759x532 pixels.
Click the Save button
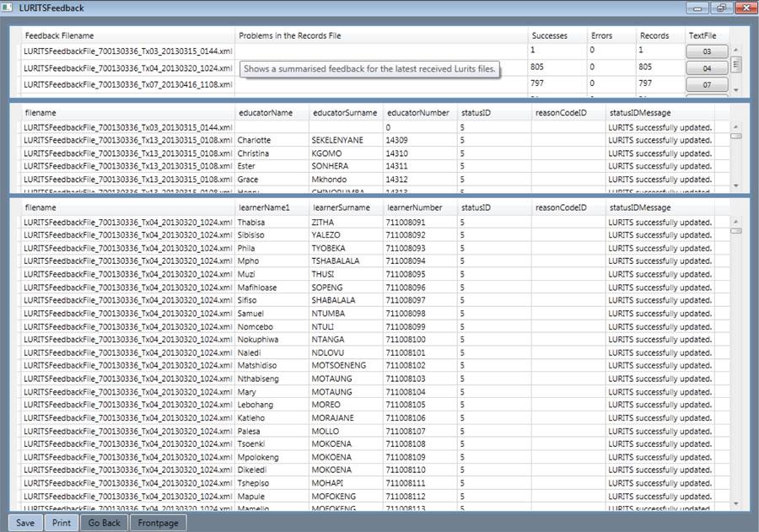24,523
